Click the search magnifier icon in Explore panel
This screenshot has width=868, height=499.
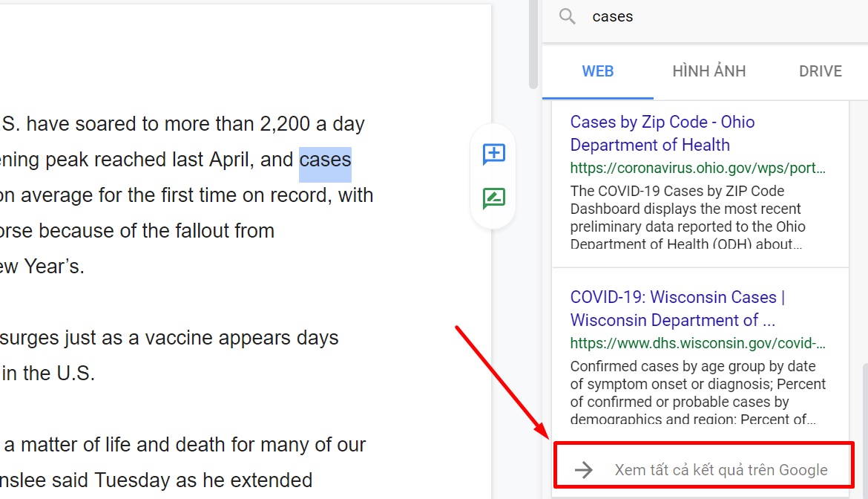pyautogui.click(x=567, y=16)
